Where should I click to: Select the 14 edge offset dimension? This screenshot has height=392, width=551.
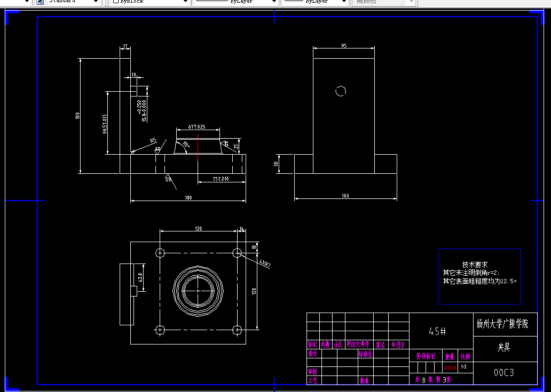click(x=241, y=228)
